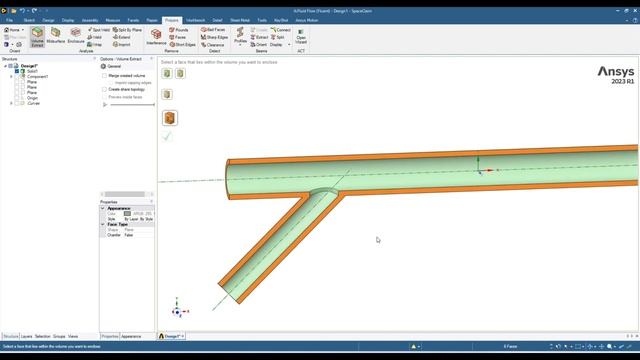
Task: Expand the Component1 tree node
Action: tap(11, 76)
